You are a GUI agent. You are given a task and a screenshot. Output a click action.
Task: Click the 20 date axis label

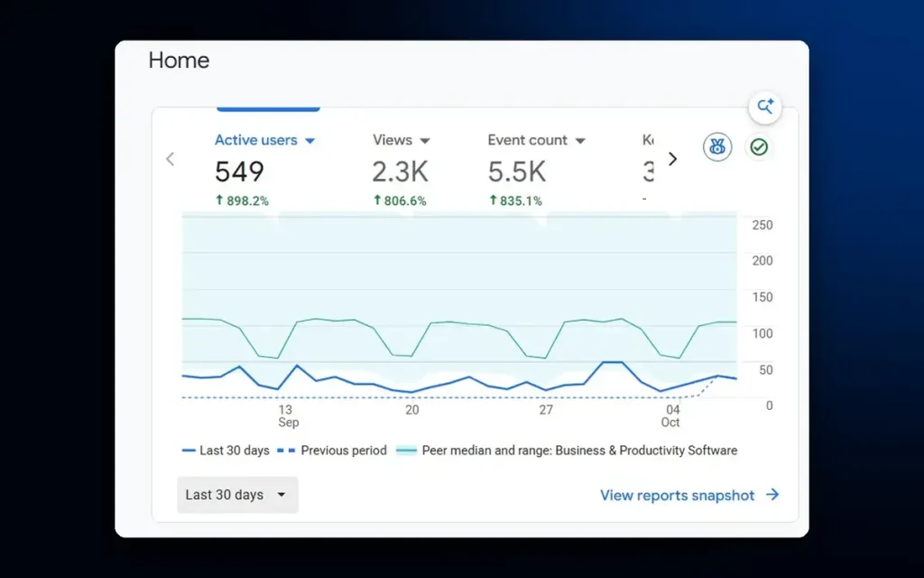411,410
